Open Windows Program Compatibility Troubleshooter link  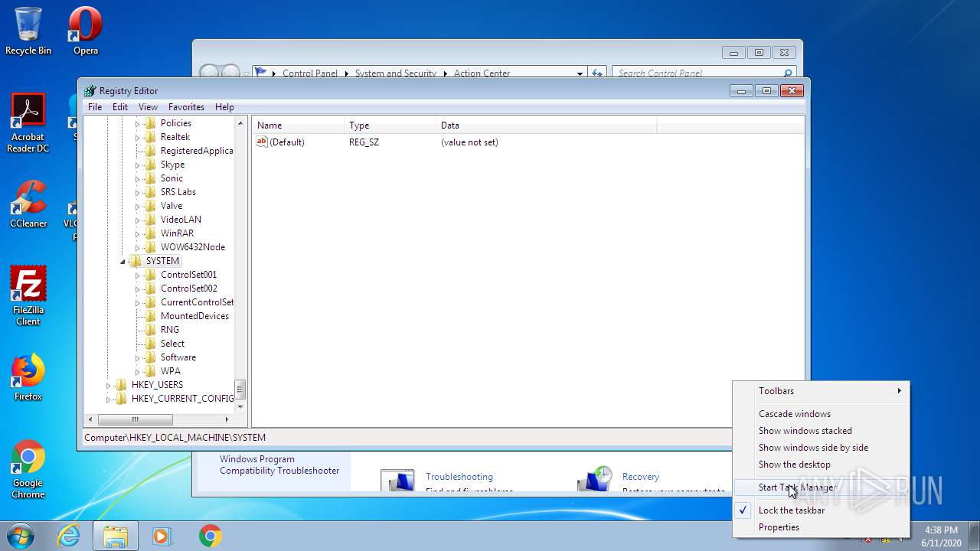point(279,465)
